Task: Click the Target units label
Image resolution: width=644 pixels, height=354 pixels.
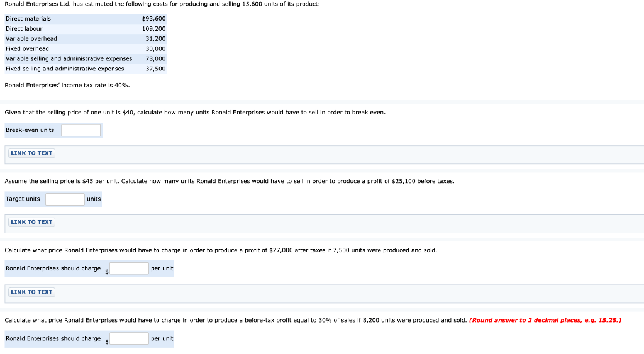Action: tap(23, 199)
